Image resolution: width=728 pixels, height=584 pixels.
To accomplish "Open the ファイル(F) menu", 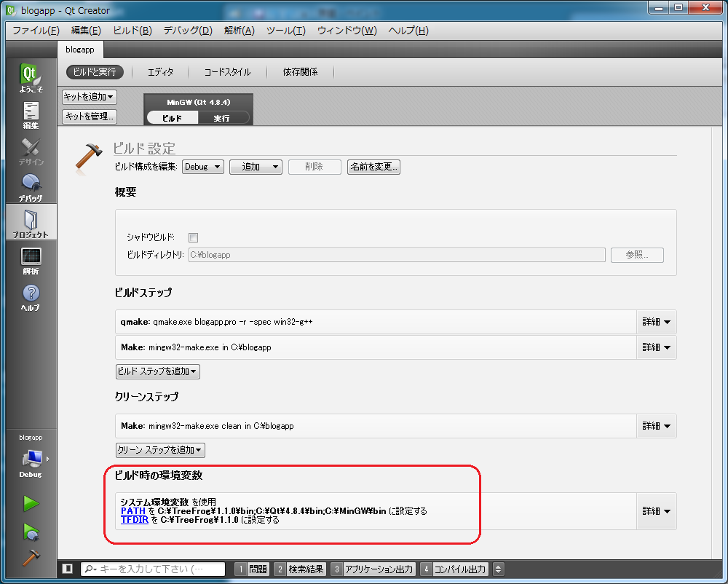I will (36, 31).
